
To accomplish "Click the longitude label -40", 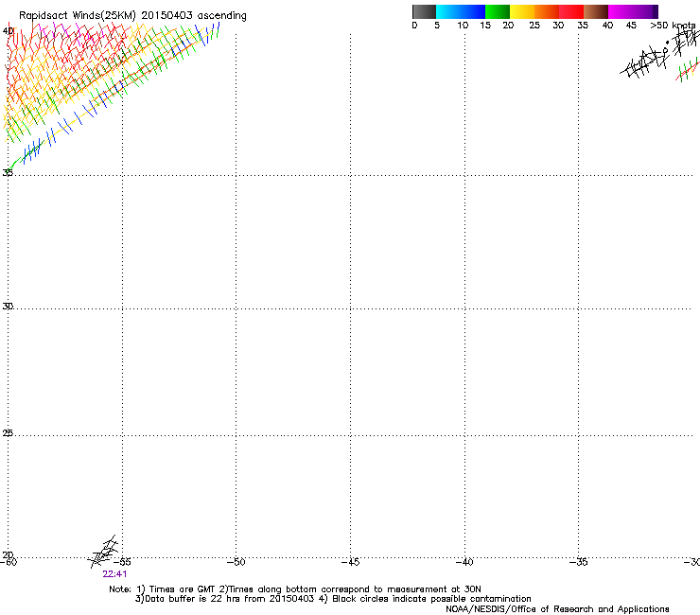I will coord(464,562).
